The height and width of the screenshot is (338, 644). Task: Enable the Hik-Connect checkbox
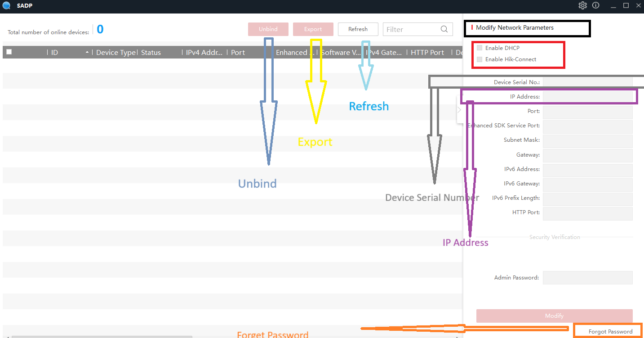point(479,59)
